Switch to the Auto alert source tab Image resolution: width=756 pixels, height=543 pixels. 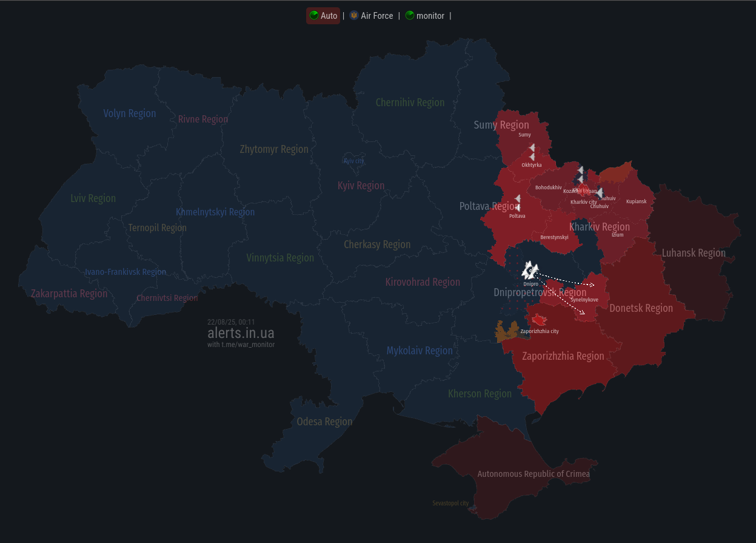point(323,16)
